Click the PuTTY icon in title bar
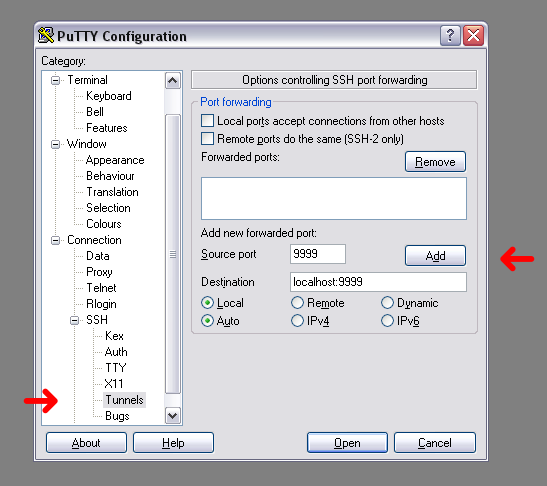 pos(46,36)
